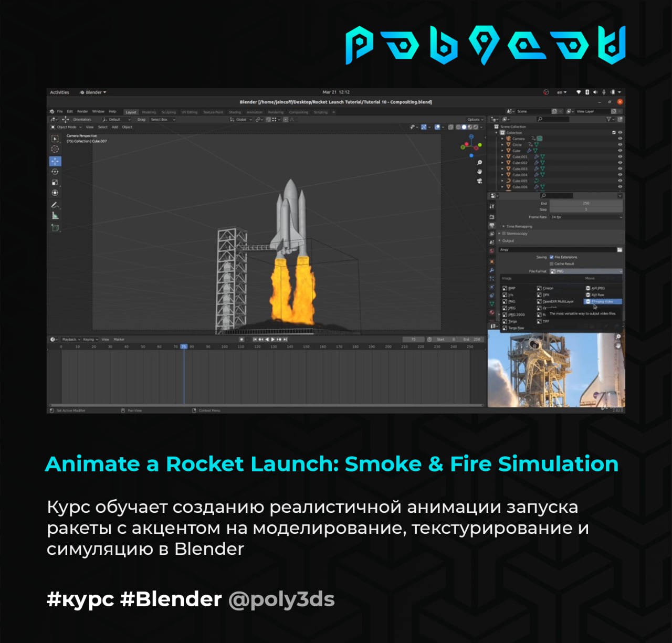The image size is (672, 643).
Task: Open the Tool properties tab icon
Action: click(492, 206)
